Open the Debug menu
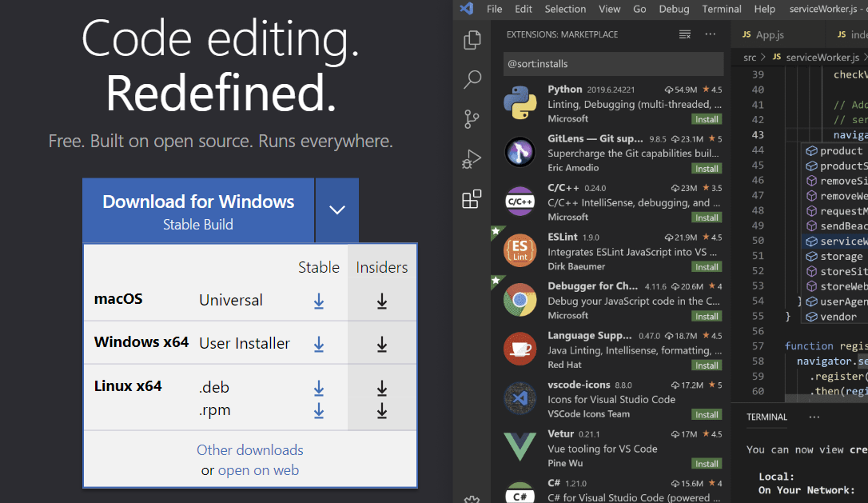The image size is (868, 503). point(674,9)
